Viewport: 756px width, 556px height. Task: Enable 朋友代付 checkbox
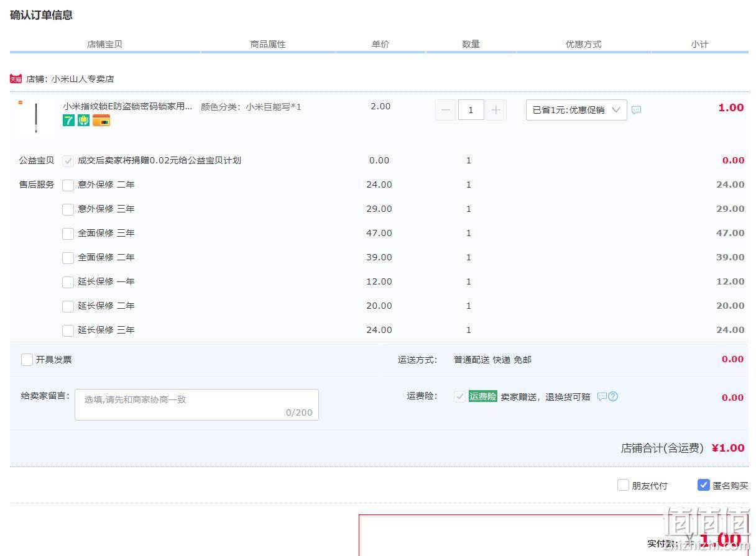click(x=623, y=485)
